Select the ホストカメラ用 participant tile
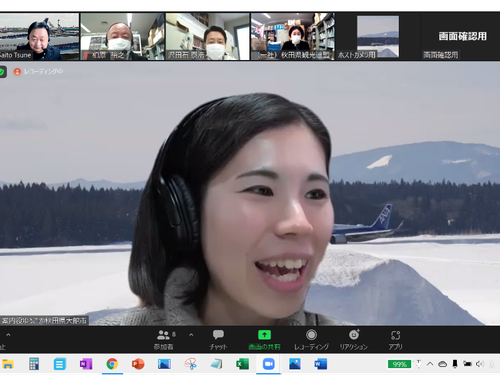The height and width of the screenshot is (375, 500). (x=378, y=37)
